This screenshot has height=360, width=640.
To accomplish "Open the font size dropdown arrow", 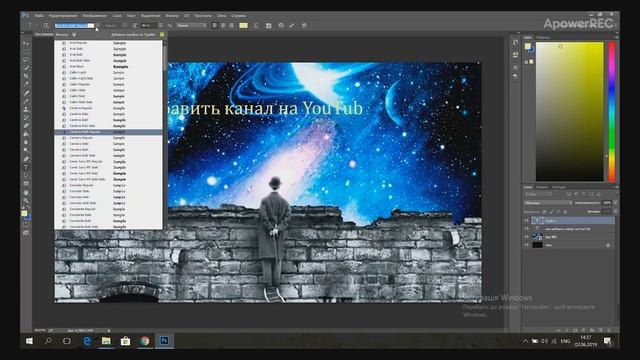I will tap(161, 25).
